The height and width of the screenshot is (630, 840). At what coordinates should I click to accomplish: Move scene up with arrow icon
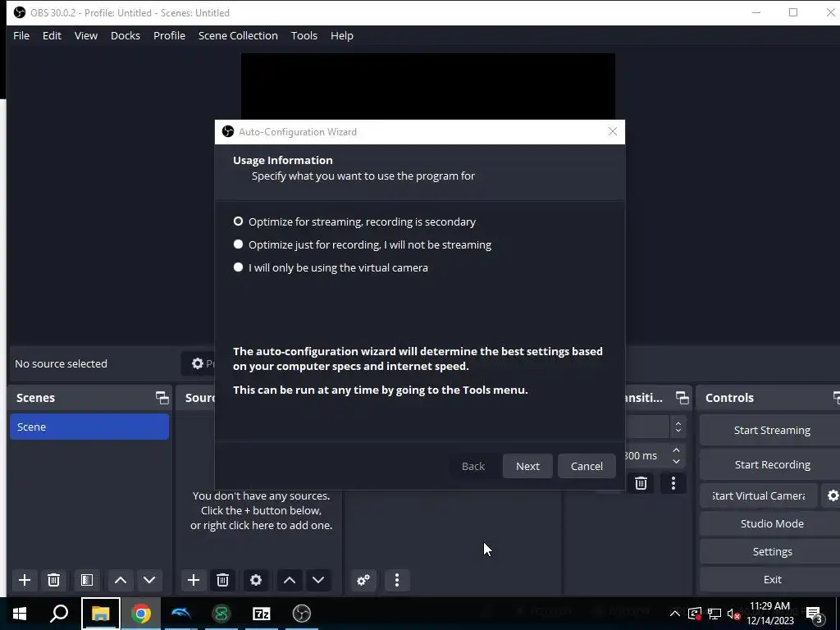click(121, 580)
